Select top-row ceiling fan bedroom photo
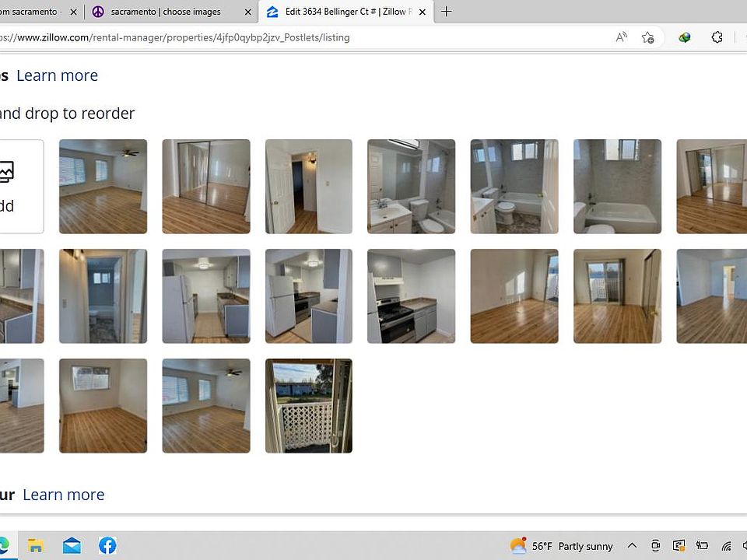 (103, 187)
